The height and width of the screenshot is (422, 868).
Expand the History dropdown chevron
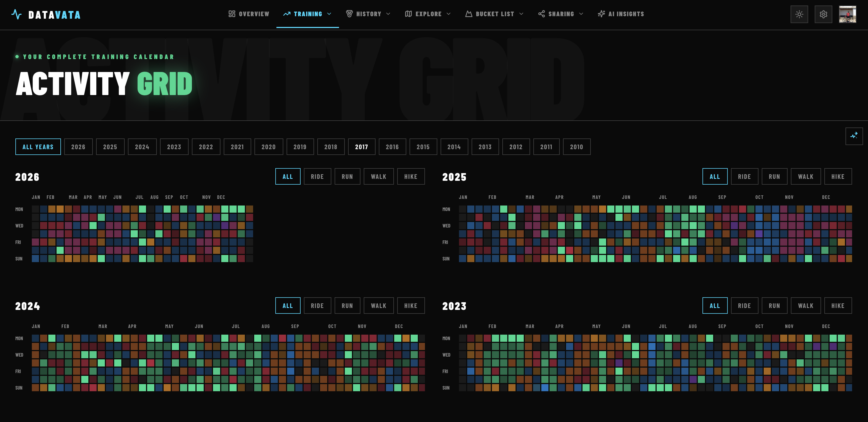[x=388, y=14]
